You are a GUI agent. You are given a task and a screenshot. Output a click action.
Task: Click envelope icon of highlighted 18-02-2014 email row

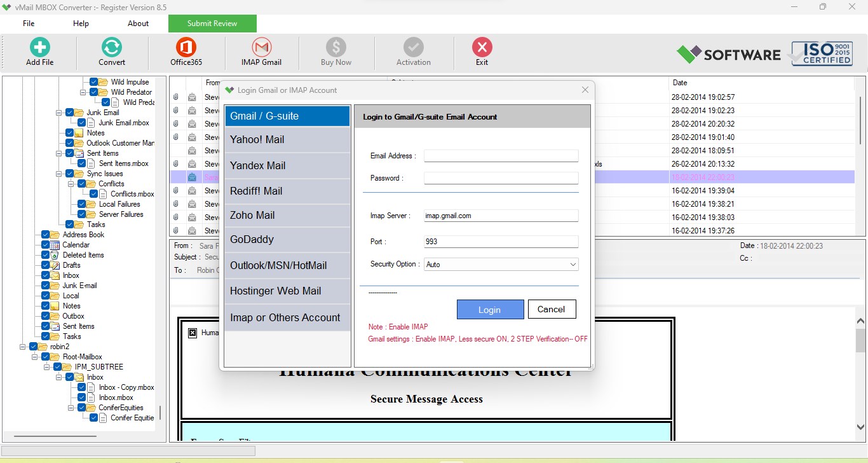pos(192,177)
